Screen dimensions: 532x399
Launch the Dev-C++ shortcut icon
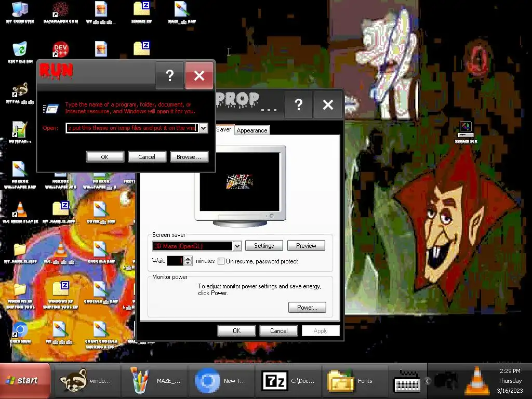pyautogui.click(x=60, y=49)
